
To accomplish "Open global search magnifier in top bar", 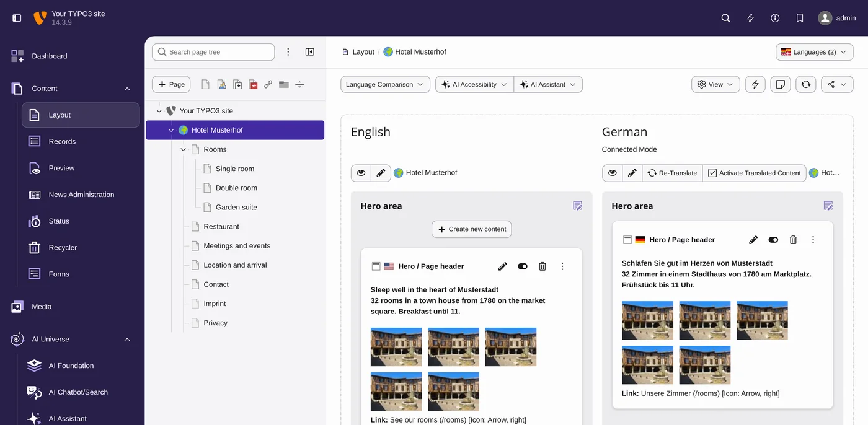I will tap(725, 18).
